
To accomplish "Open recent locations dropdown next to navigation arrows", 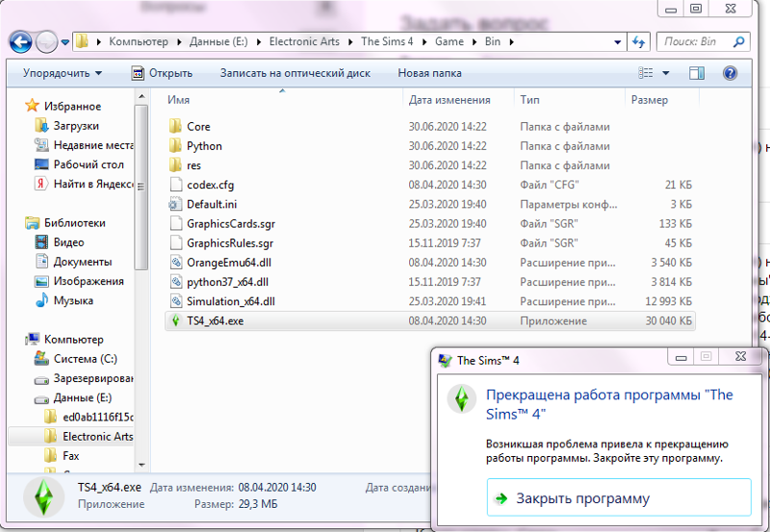I will tap(64, 42).
